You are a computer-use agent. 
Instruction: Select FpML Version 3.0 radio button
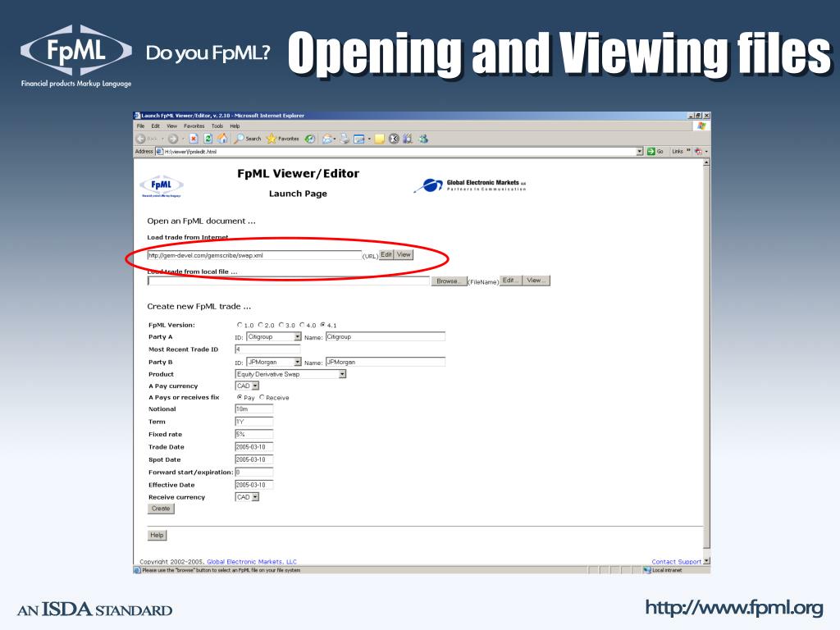point(281,325)
